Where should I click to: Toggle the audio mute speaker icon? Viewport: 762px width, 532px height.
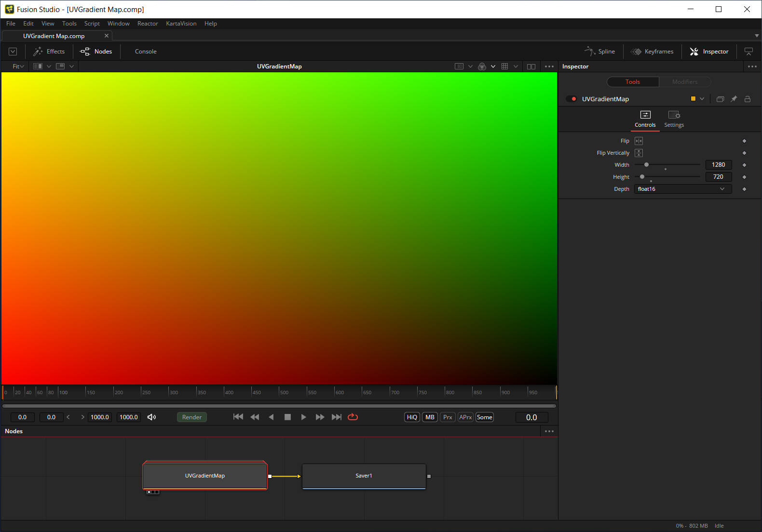click(x=151, y=417)
